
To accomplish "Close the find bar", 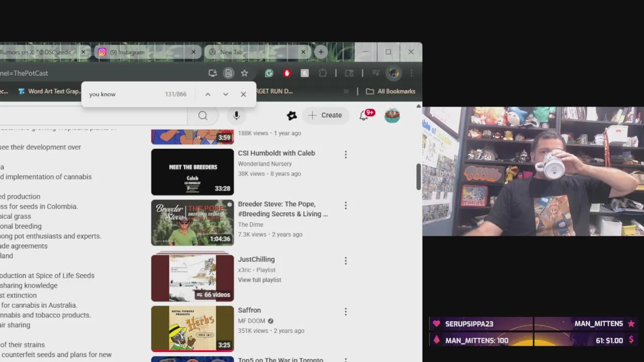I will pyautogui.click(x=244, y=94).
